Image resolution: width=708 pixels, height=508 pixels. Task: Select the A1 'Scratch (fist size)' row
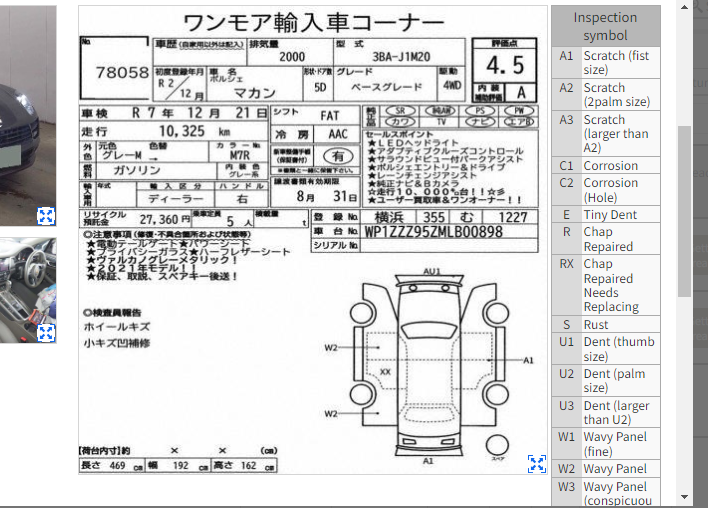pos(606,63)
